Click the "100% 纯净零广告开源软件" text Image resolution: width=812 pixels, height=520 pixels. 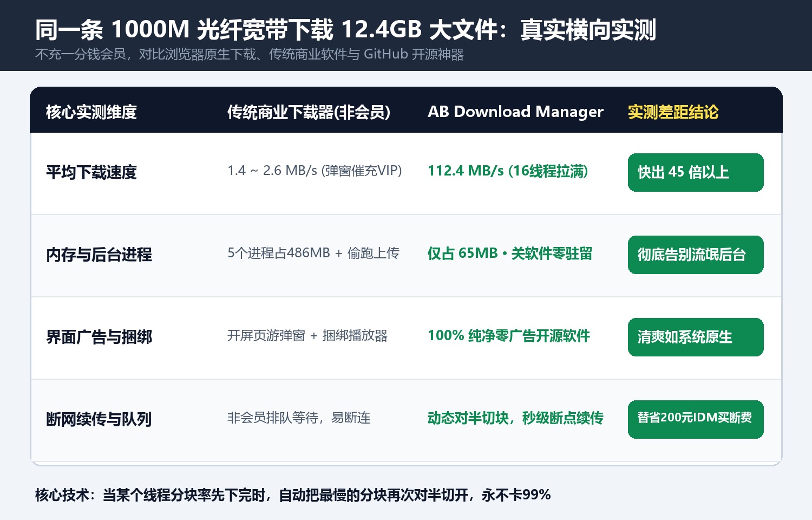(x=509, y=336)
